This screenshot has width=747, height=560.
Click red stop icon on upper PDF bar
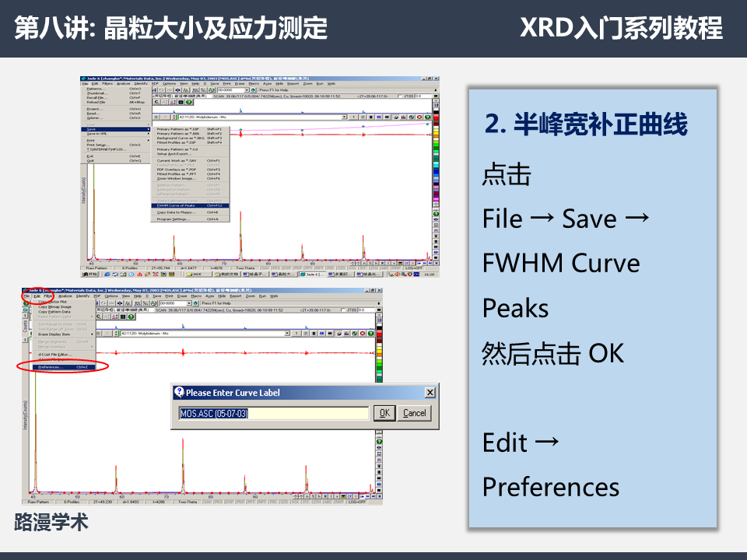tap(419, 117)
